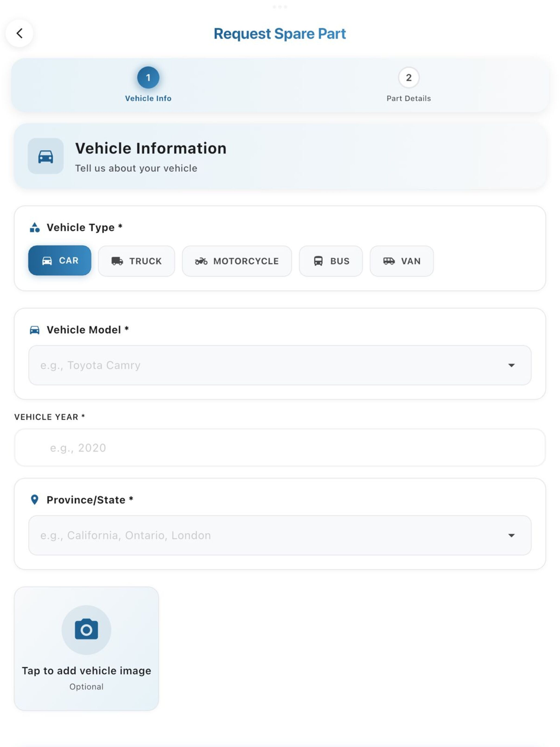Click the 'Vehicle Type *' label

[x=84, y=228]
